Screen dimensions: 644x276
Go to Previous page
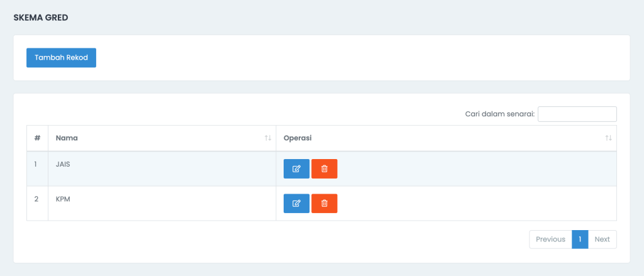point(550,240)
